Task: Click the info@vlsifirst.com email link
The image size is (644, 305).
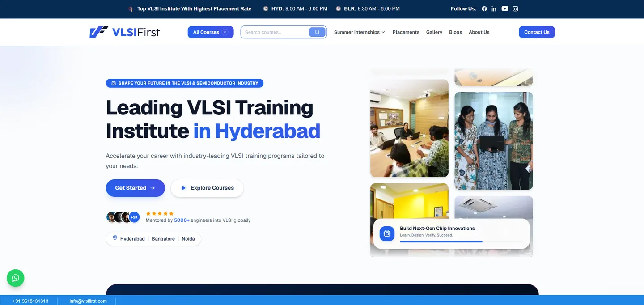Action: click(88, 301)
